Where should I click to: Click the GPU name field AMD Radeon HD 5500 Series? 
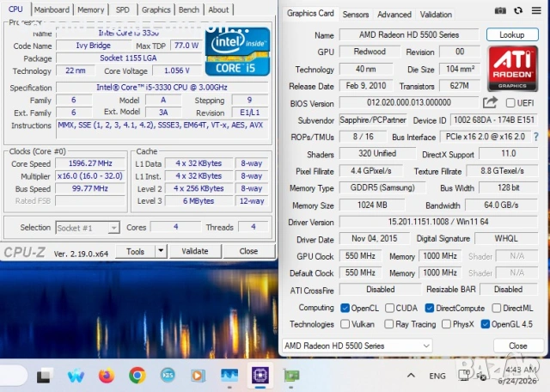tap(409, 34)
